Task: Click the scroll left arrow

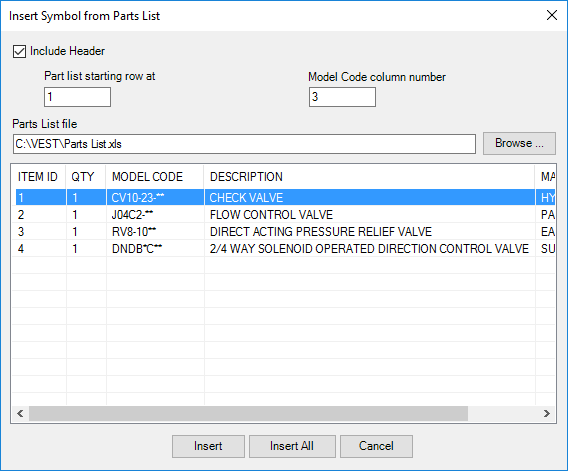Action: 21,413
